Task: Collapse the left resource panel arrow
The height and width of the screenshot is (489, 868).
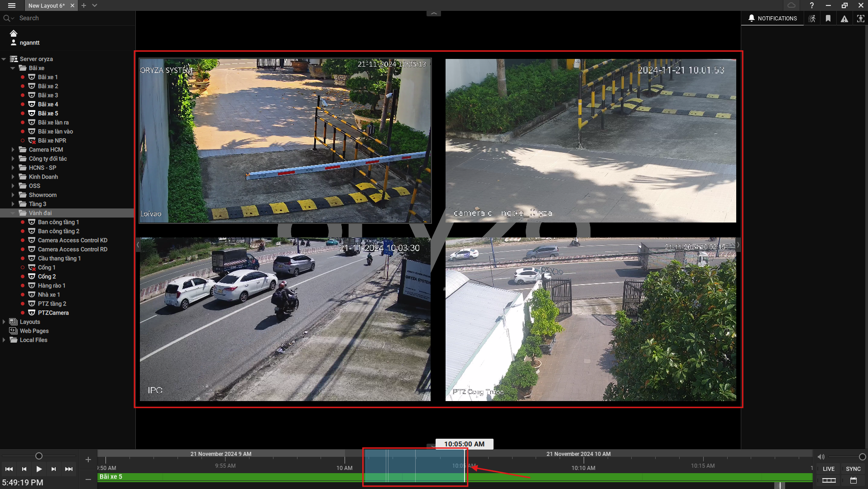Action: click(x=138, y=245)
